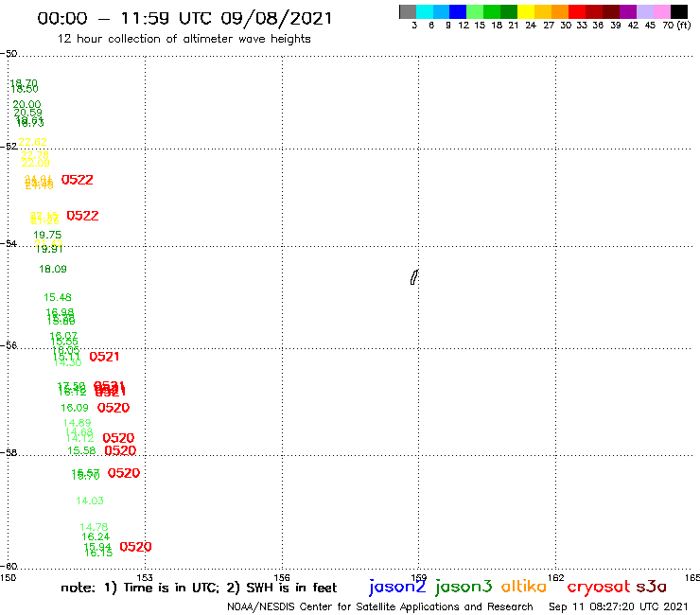700x615 pixels.
Task: Click the wave height value 20.00
Action: coord(26,104)
